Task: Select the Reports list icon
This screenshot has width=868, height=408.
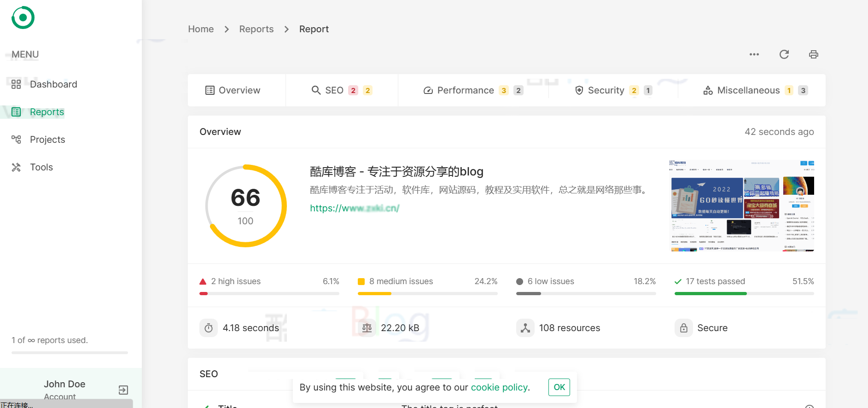Action: click(x=16, y=112)
